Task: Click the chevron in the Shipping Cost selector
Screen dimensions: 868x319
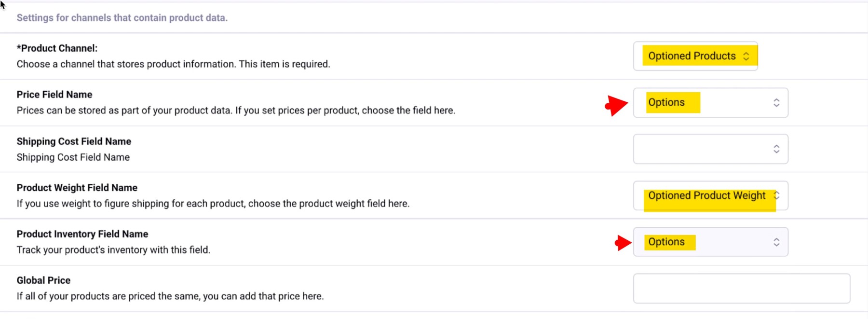Action: click(x=776, y=149)
